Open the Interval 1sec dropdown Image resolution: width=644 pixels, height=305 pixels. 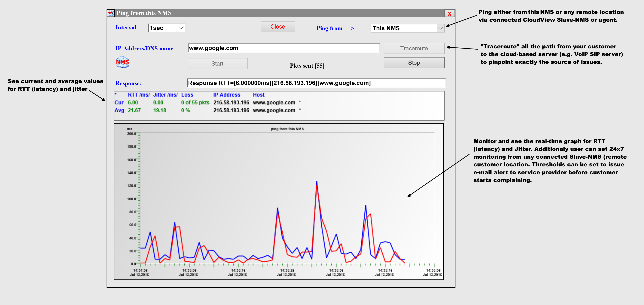pyautogui.click(x=167, y=28)
